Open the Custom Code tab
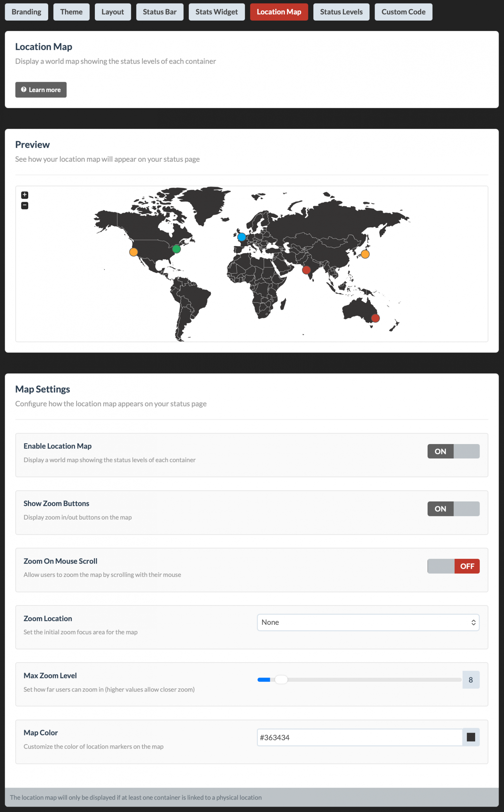The image size is (504, 812). (x=403, y=12)
